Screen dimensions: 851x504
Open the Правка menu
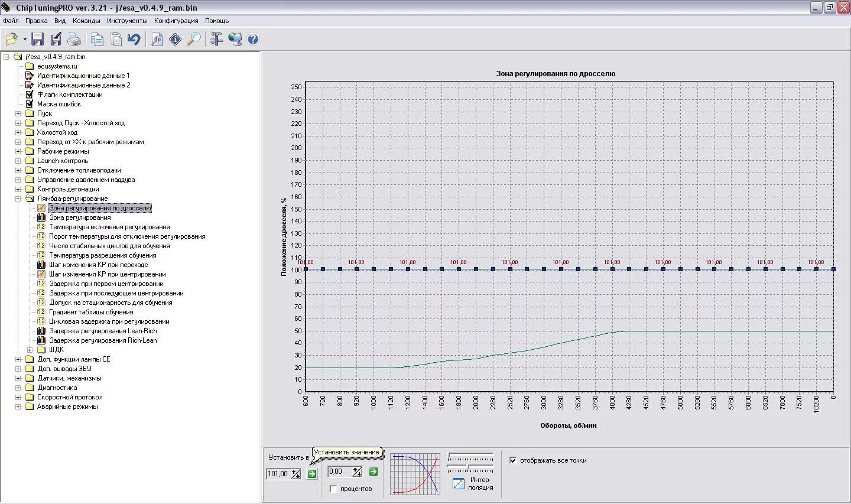point(36,21)
